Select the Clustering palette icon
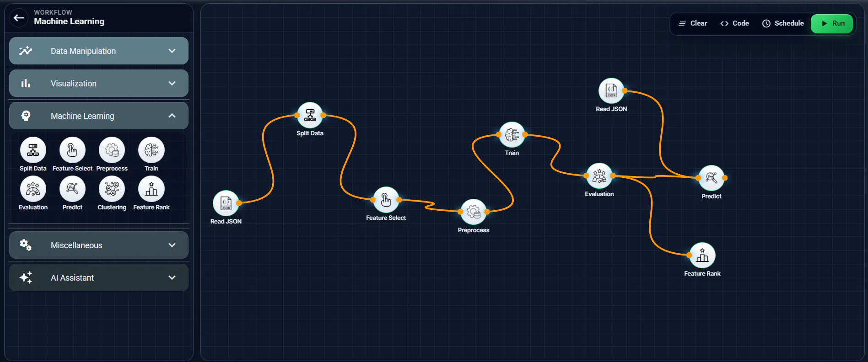This screenshot has width=868, height=362. coord(112,189)
